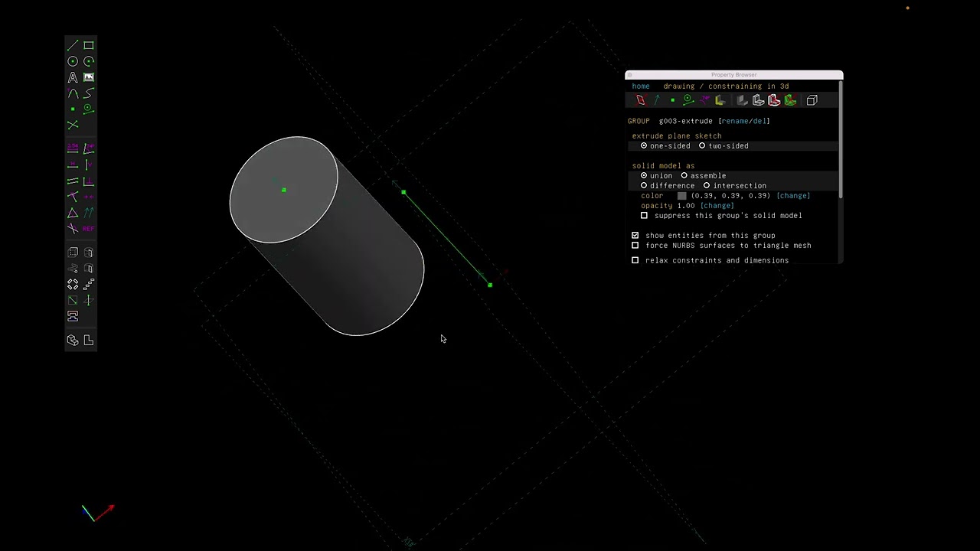Link or assemble another file
This screenshot has height=551, width=980.
click(73, 316)
